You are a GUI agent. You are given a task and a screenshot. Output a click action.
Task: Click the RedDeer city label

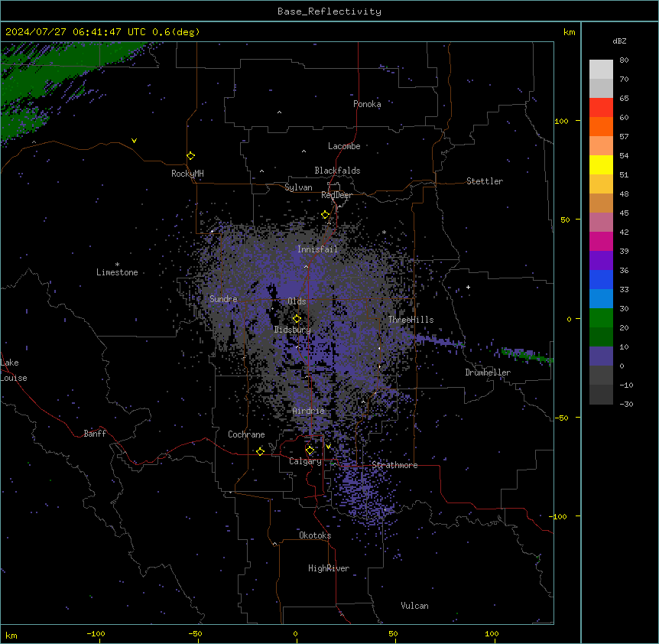(x=336, y=195)
